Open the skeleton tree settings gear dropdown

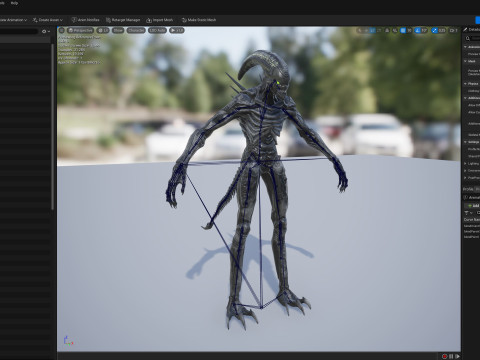coord(46,31)
